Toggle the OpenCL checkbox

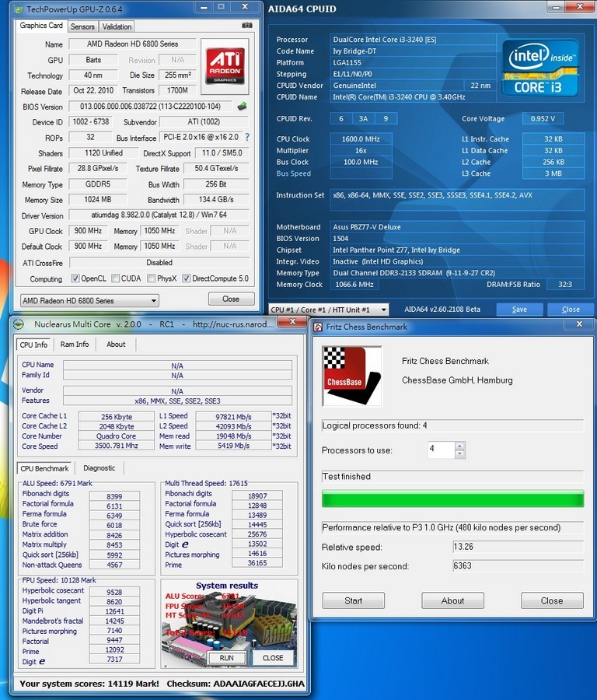[75, 278]
